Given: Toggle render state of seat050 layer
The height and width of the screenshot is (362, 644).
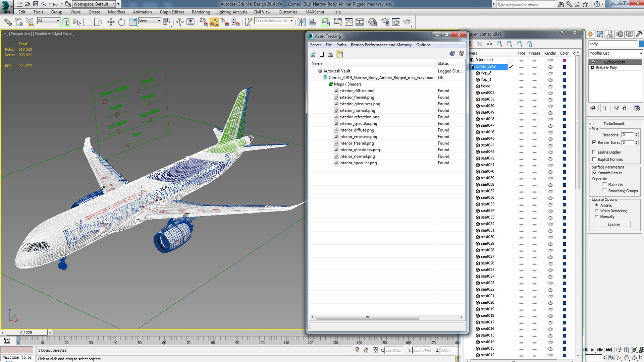Looking at the screenshot, I should click(550, 106).
